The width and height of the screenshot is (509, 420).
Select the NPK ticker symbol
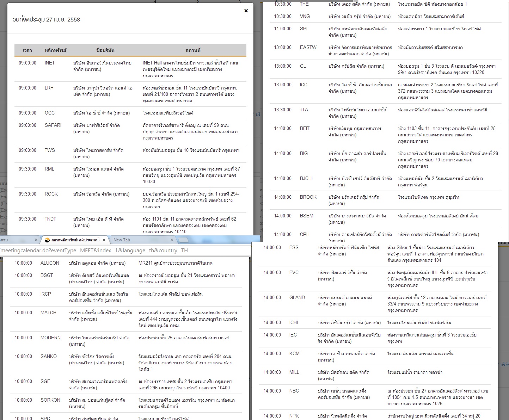(294, 416)
